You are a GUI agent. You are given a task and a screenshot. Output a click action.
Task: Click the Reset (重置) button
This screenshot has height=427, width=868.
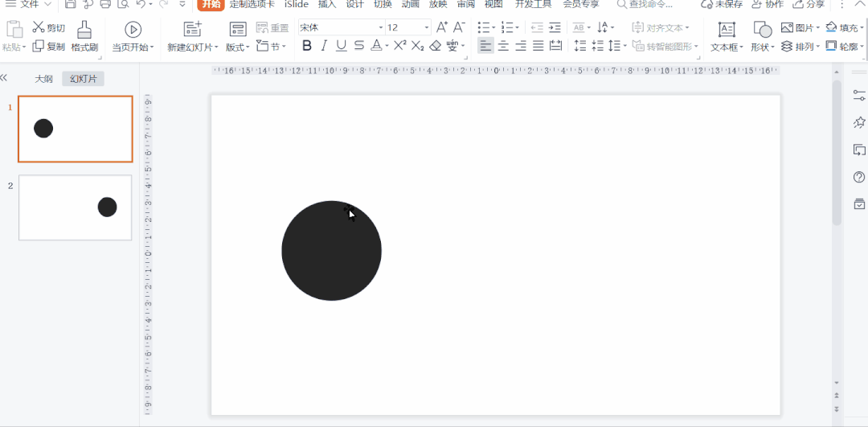click(272, 27)
